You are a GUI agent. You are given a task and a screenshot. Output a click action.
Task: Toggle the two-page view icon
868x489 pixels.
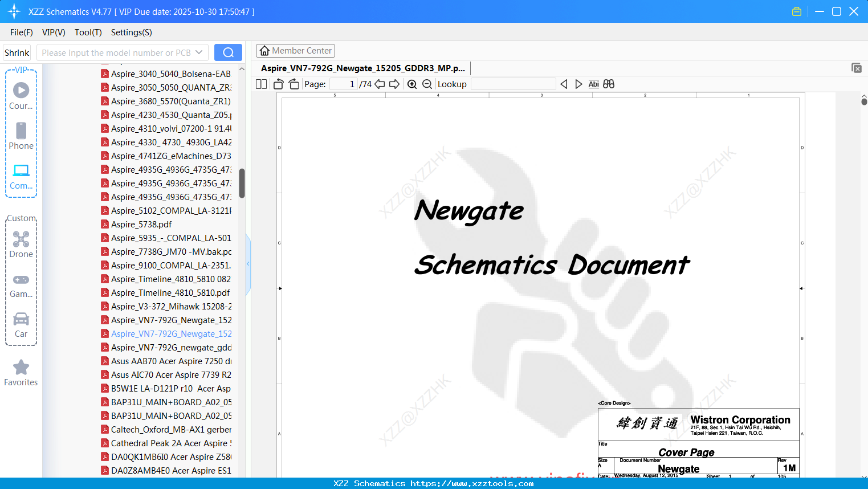262,84
